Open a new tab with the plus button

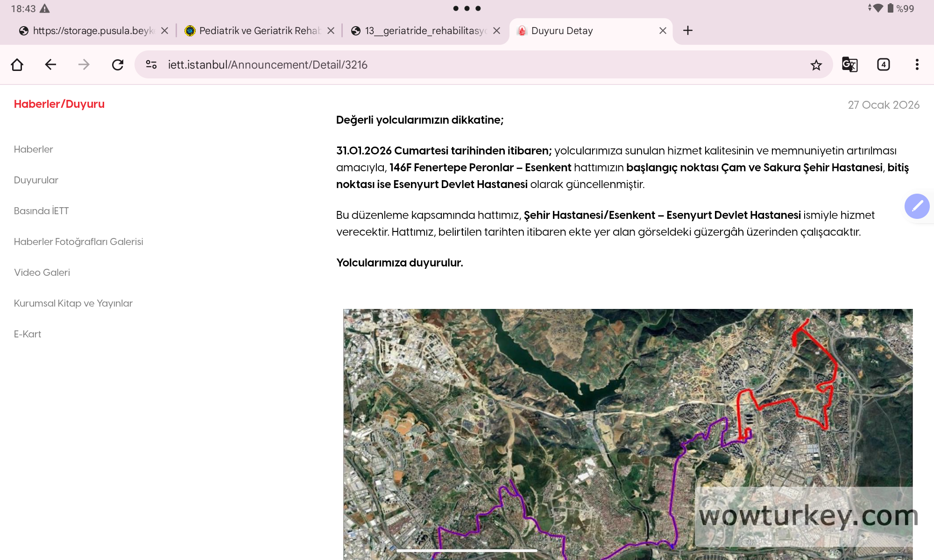point(687,30)
